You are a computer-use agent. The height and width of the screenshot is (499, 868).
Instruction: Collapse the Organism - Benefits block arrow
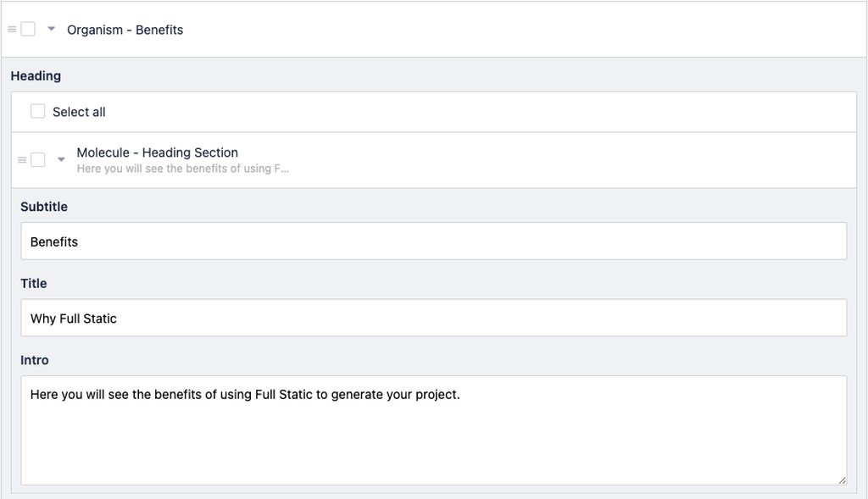pyautogui.click(x=52, y=28)
